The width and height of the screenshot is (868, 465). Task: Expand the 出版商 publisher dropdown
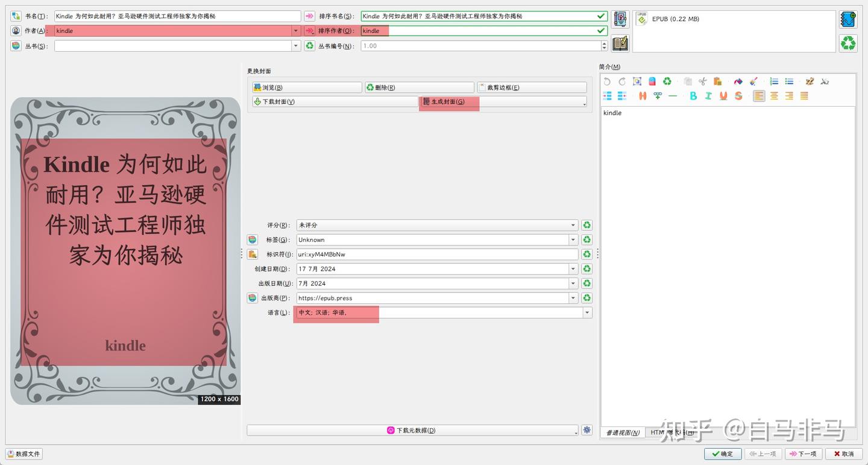pyautogui.click(x=573, y=298)
